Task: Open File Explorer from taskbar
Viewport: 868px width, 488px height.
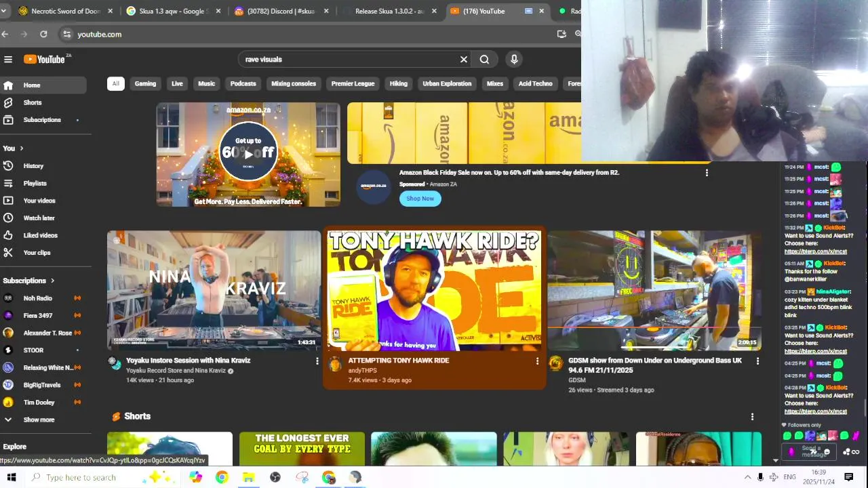Action: coord(248,477)
